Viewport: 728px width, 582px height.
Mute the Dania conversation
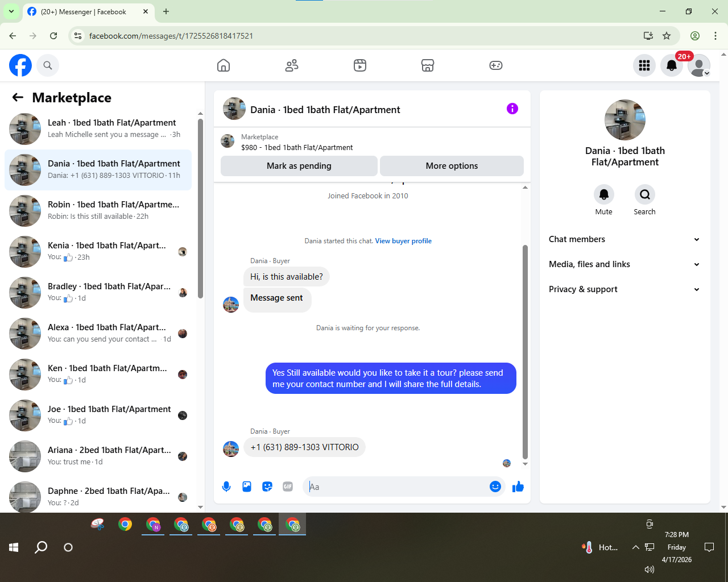click(604, 194)
